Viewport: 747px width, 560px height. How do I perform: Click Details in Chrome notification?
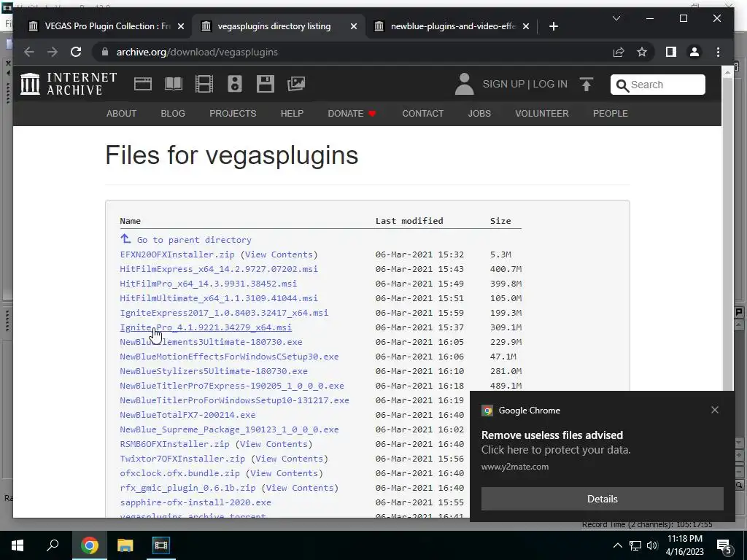602,499
